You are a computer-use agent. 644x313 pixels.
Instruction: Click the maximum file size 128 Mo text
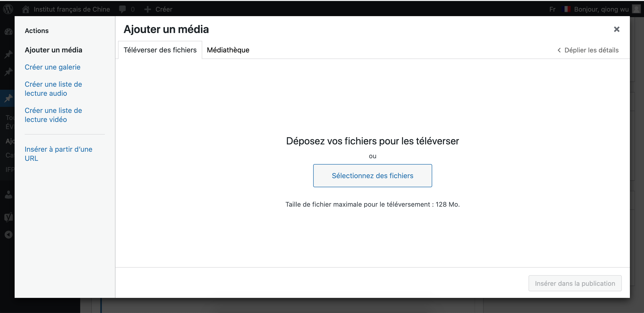coord(372,204)
